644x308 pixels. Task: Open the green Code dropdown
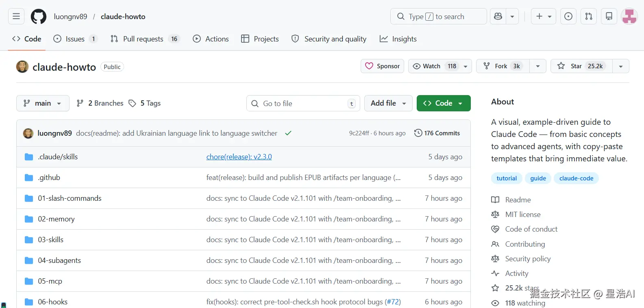point(444,103)
